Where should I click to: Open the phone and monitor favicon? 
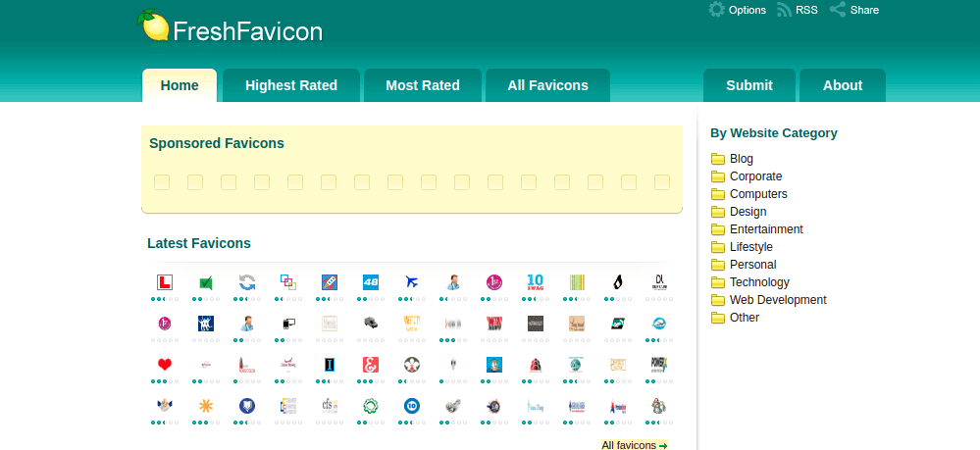[288, 324]
